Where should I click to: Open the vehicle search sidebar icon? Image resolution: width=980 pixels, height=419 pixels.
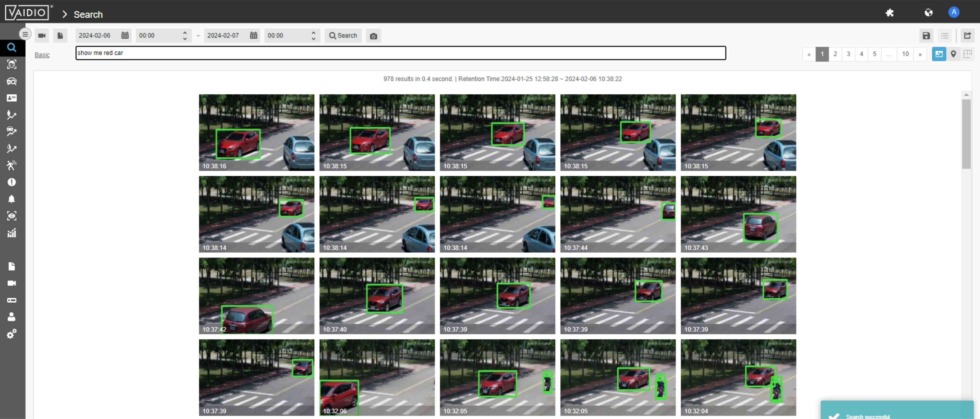click(11, 81)
